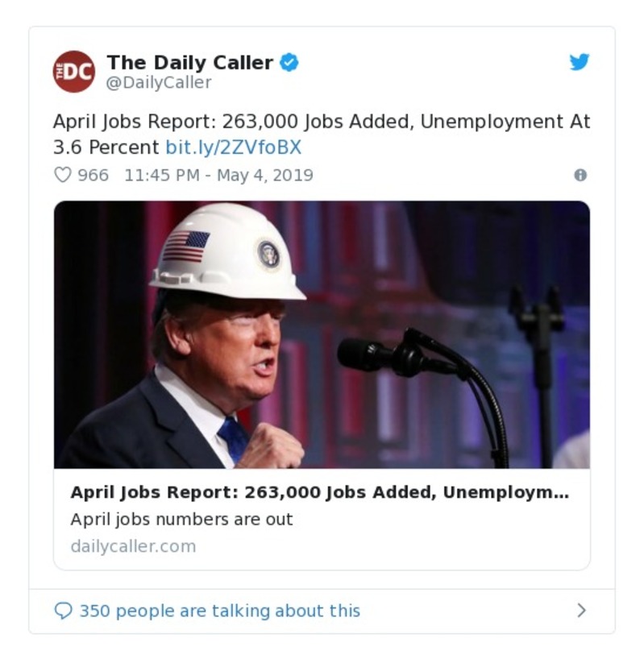The width and height of the screenshot is (644, 659).
Task: Click the gray info circle icon
Action: click(x=580, y=175)
